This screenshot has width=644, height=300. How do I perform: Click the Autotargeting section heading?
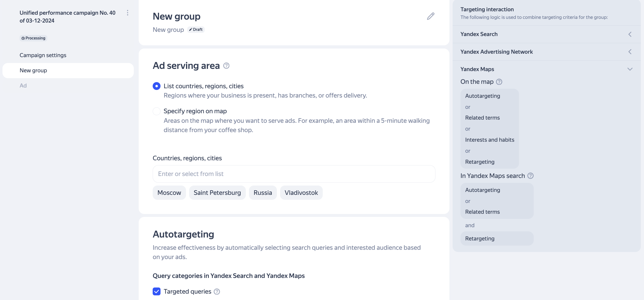click(x=183, y=235)
